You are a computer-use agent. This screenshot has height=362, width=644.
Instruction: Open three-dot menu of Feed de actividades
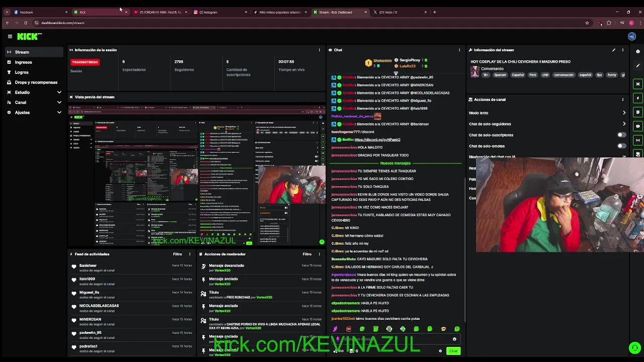[190, 254]
